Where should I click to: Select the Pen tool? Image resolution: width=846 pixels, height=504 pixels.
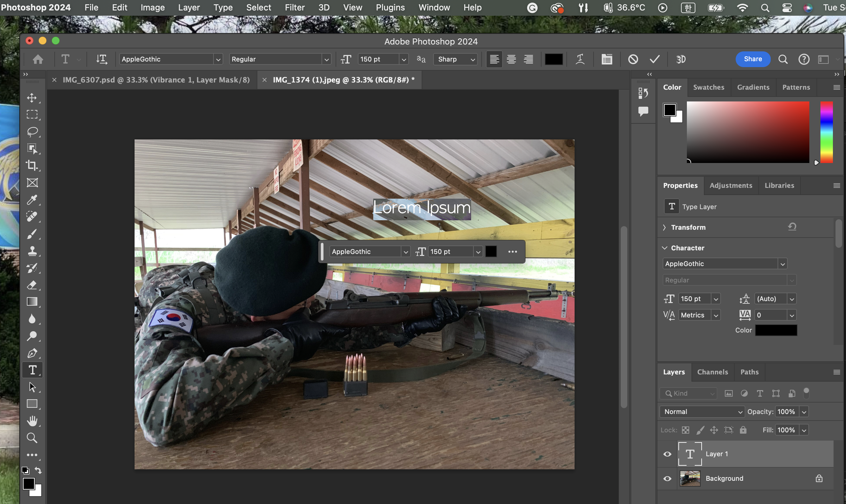pyautogui.click(x=32, y=353)
